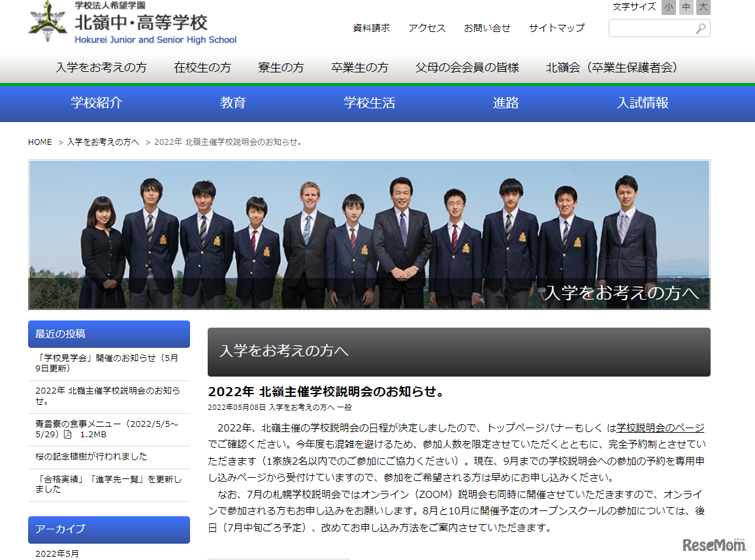Image resolution: width=755 pixels, height=560 pixels.
Task: Set font size to 小 (small)
Action: click(x=668, y=7)
